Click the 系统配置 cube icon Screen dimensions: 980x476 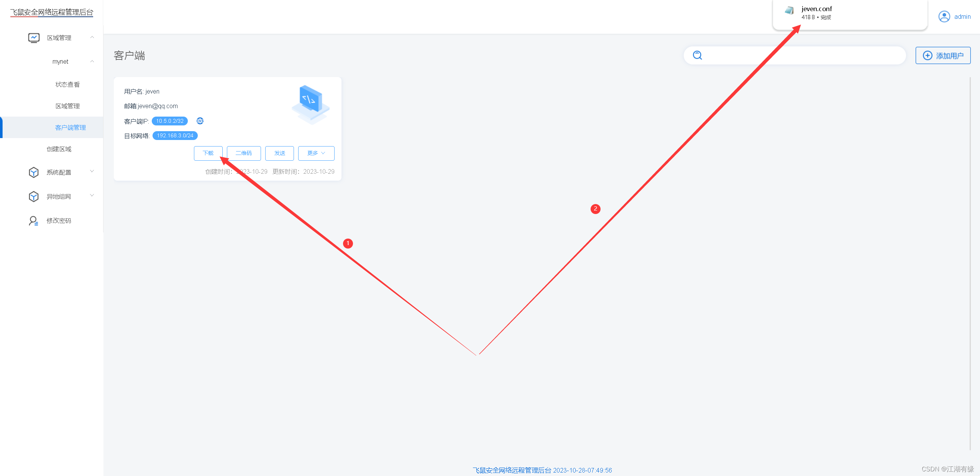click(34, 172)
